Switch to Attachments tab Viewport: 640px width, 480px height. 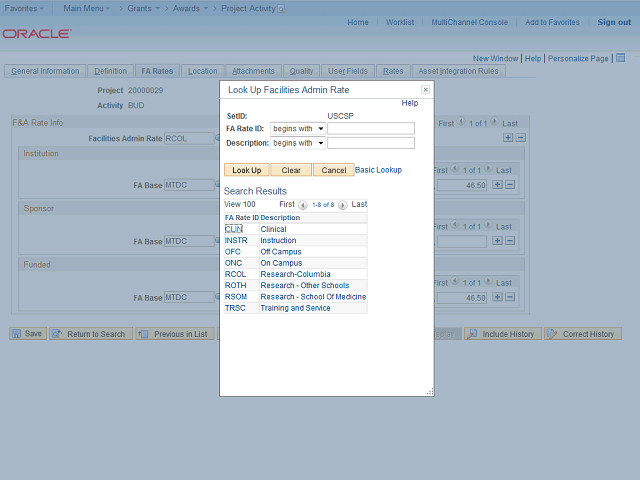253,71
